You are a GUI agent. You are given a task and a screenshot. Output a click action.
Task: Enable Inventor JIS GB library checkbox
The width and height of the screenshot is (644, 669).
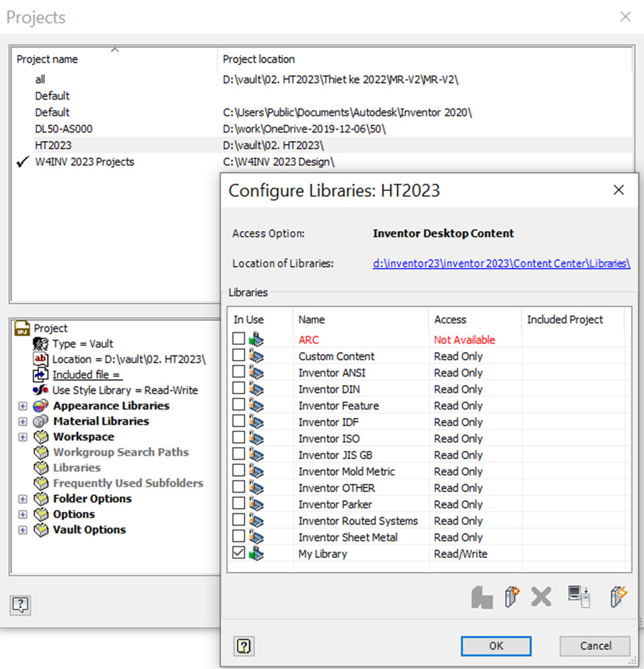[238, 454]
